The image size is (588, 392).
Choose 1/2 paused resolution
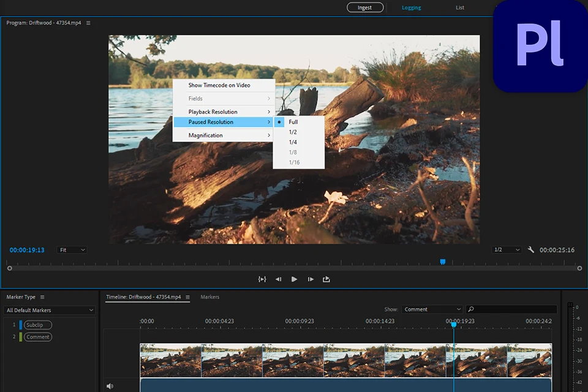298,132
